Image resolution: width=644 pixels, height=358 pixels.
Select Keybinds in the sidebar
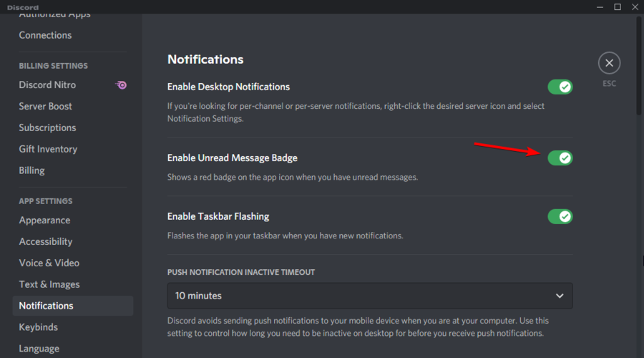click(39, 327)
